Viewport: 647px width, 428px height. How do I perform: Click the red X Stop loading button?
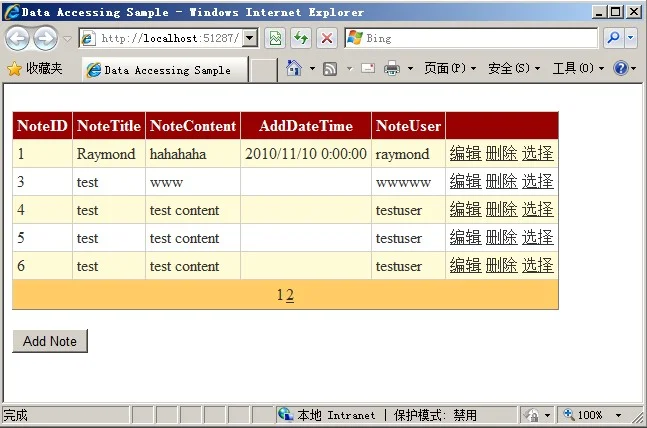(326, 38)
